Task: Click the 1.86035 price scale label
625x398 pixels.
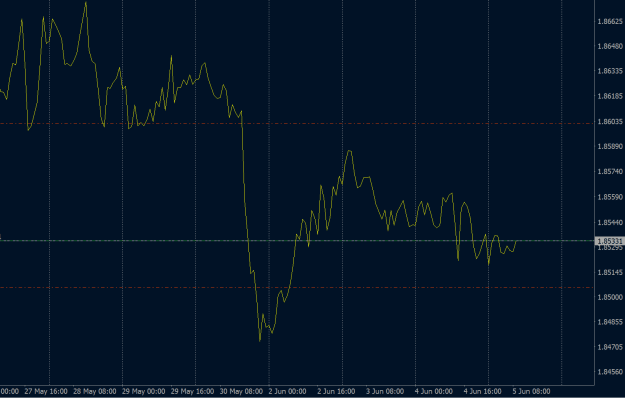Action: tap(610, 122)
